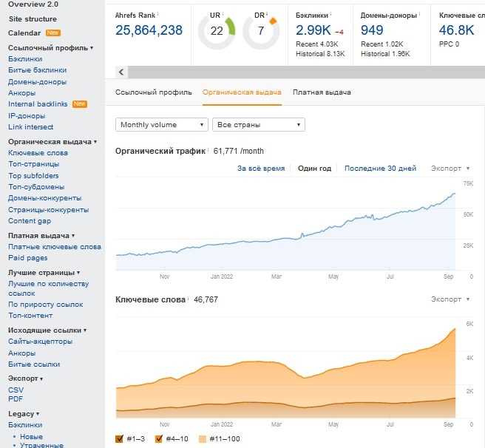Screen dimensions: 485x448
Task: Click the Домены-доноры info icon at top
Action: pyautogui.click(x=420, y=13)
